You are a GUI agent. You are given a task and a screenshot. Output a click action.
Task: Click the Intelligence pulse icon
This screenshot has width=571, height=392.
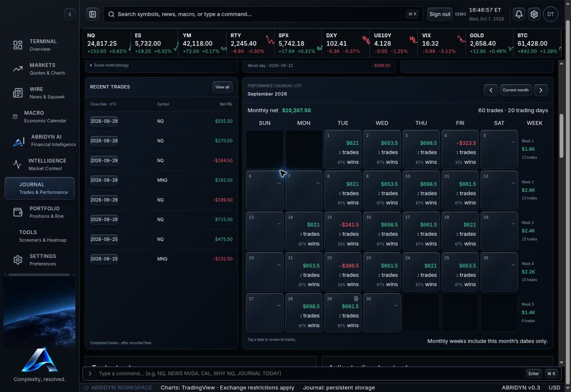click(17, 164)
